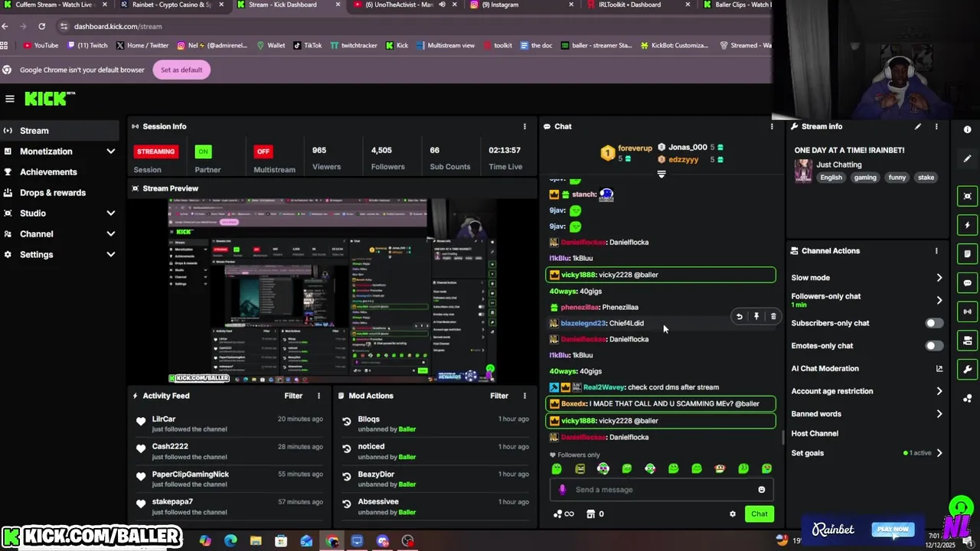
Task: Click the pencil icon in the right toolbar
Action: point(968,158)
